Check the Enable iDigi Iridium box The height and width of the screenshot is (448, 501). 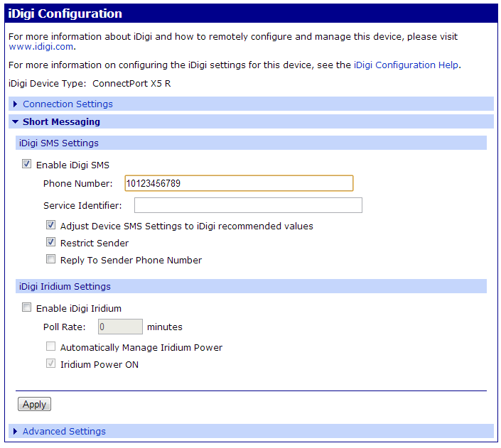click(x=27, y=308)
